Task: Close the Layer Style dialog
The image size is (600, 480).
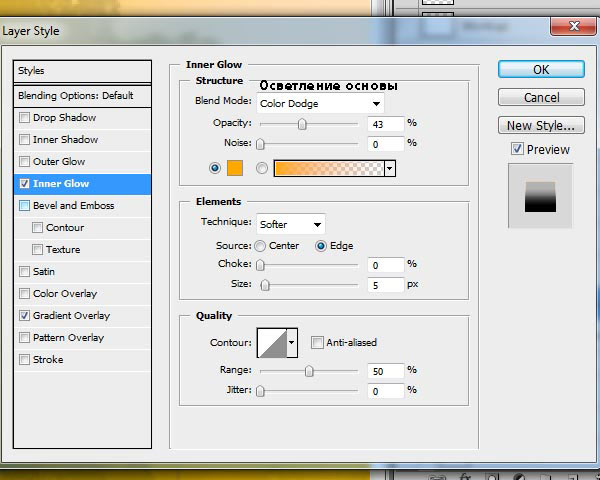Action: [574, 26]
